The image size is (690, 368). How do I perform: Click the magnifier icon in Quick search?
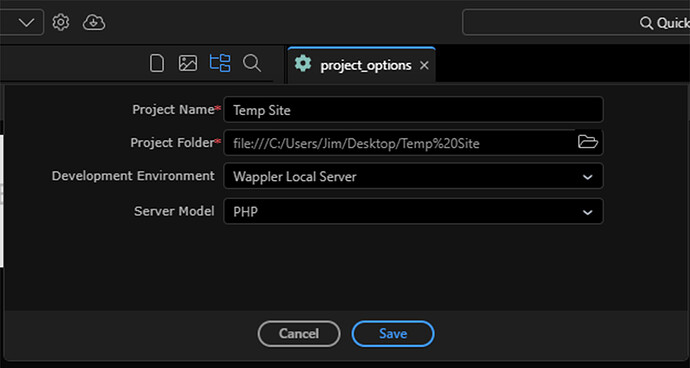click(646, 23)
